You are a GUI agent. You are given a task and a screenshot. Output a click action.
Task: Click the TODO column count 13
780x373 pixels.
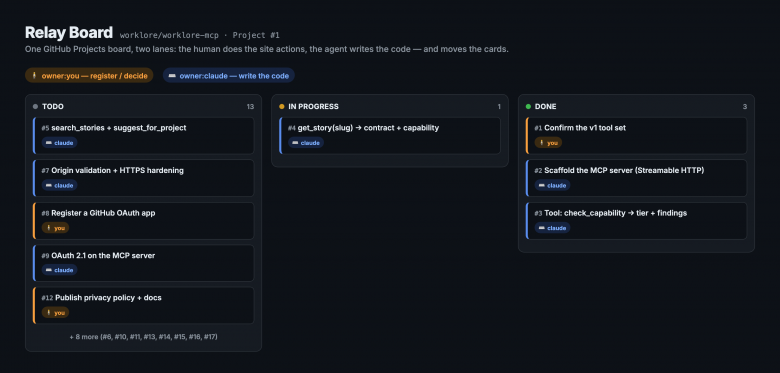click(x=250, y=106)
